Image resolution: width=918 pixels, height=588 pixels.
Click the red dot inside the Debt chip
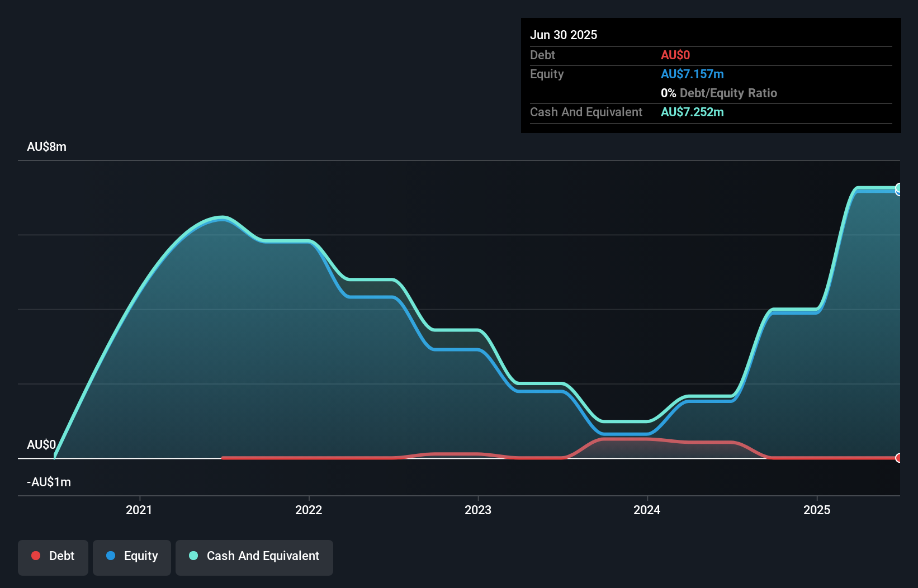[x=36, y=556]
